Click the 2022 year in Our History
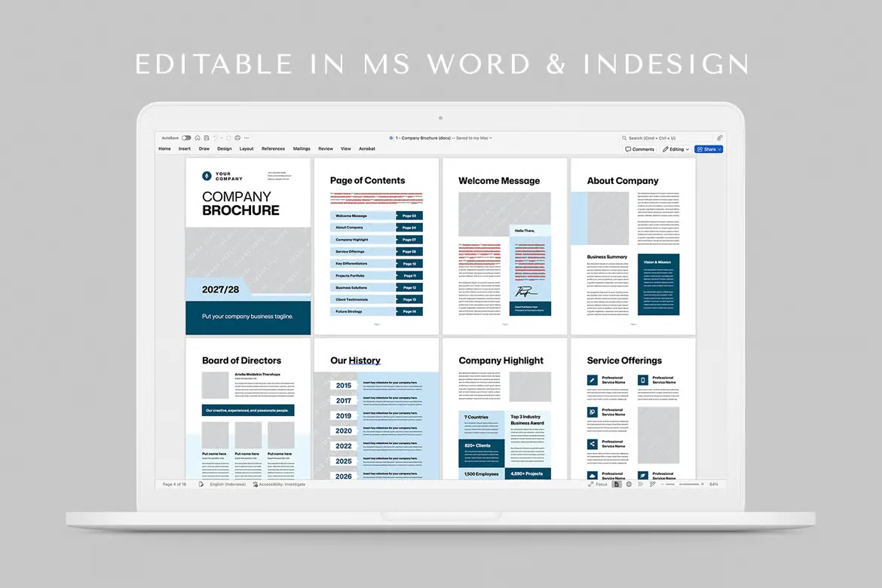The width and height of the screenshot is (882, 588). tap(344, 446)
